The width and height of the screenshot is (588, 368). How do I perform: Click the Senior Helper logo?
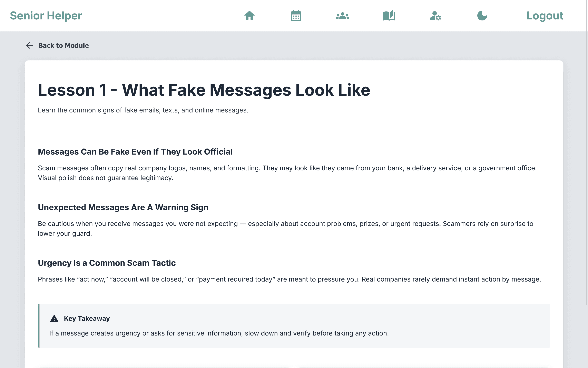pos(46,16)
